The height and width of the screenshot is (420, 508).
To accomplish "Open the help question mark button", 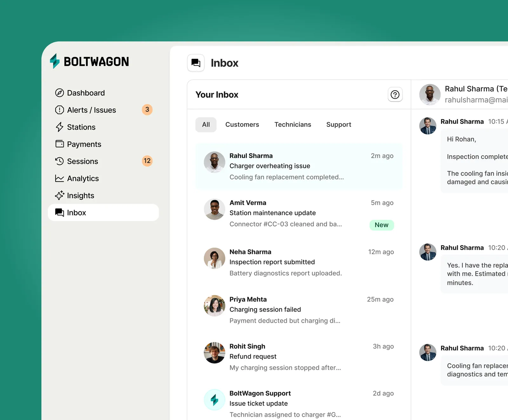I will point(395,95).
